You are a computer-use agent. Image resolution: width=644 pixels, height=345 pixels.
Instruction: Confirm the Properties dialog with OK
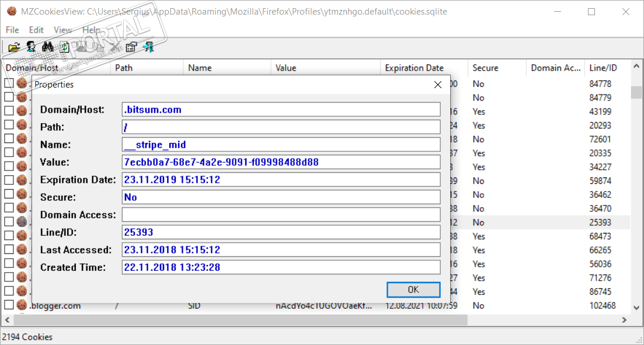413,290
